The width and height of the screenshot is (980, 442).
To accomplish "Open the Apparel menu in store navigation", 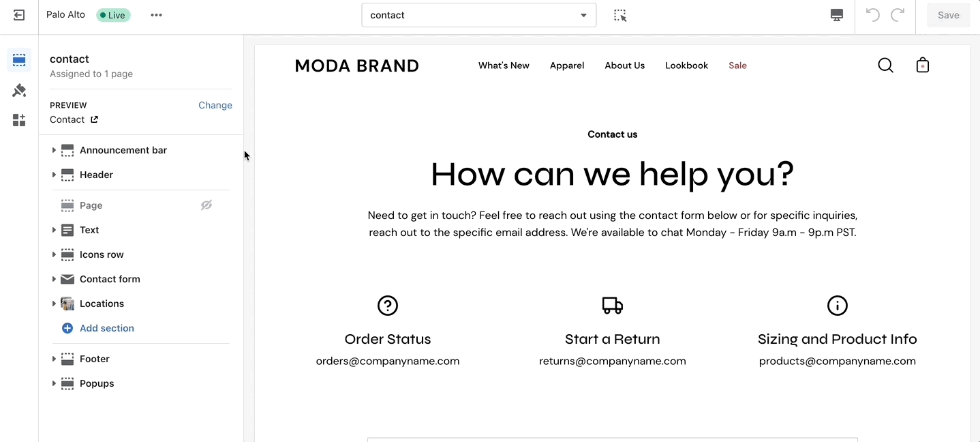I will pos(567,65).
